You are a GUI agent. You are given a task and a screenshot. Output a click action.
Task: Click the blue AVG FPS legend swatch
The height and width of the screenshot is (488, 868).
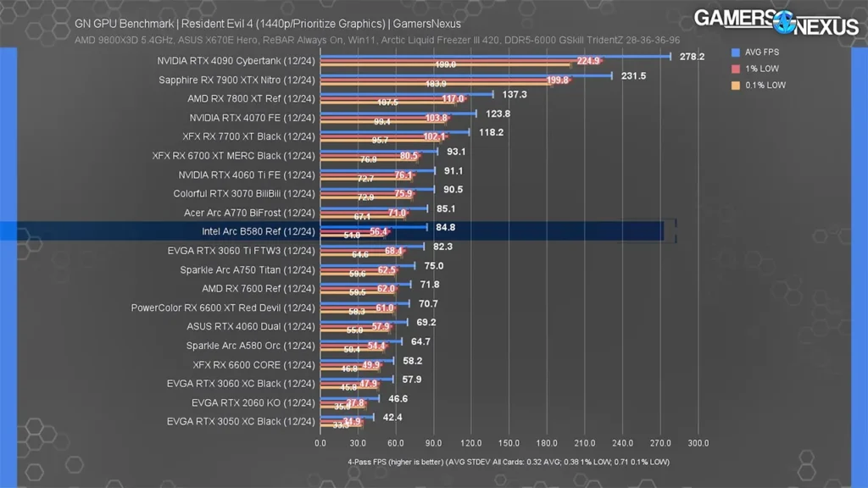coord(735,52)
